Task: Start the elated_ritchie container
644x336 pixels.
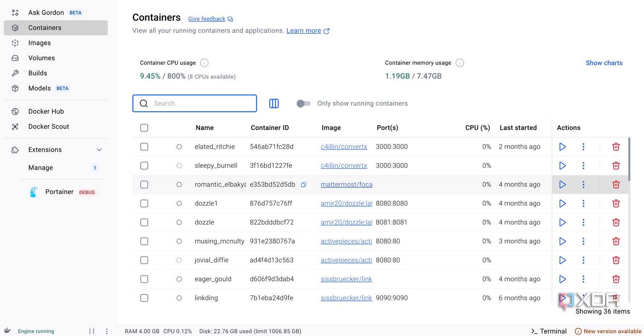Action: click(562, 147)
